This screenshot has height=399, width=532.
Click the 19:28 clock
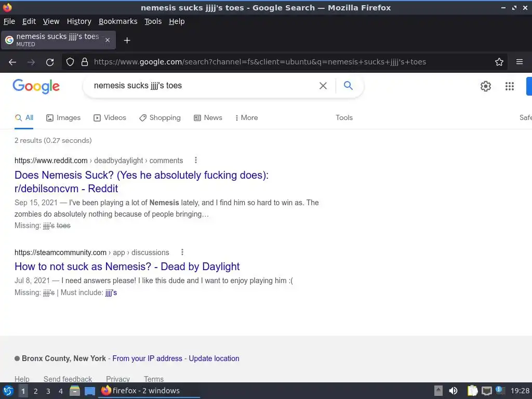coord(520,391)
